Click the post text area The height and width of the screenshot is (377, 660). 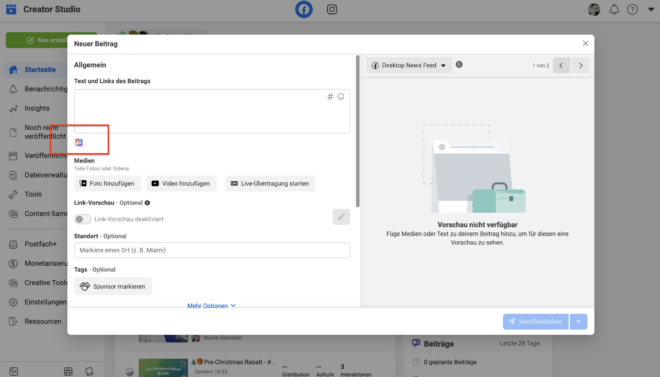(x=212, y=111)
